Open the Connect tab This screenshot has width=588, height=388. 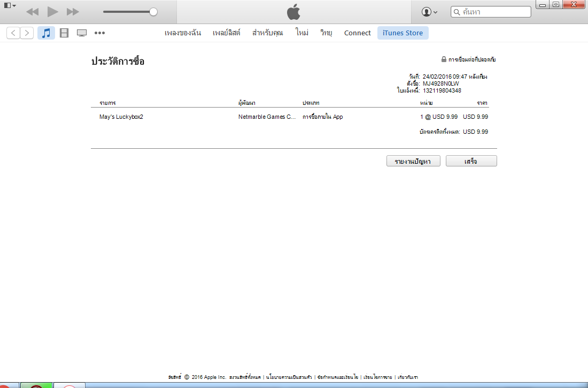point(358,33)
